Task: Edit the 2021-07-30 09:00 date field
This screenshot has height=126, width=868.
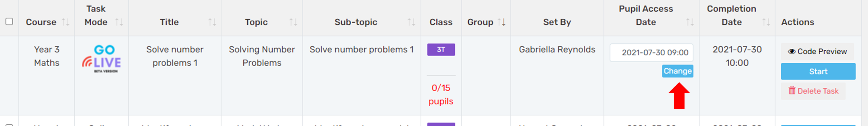Action: click(x=651, y=53)
